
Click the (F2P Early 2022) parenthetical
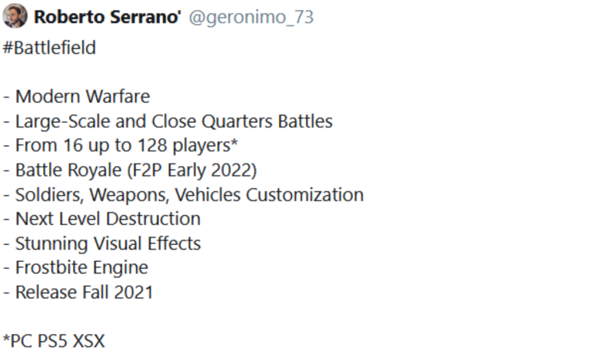pyautogui.click(x=191, y=170)
